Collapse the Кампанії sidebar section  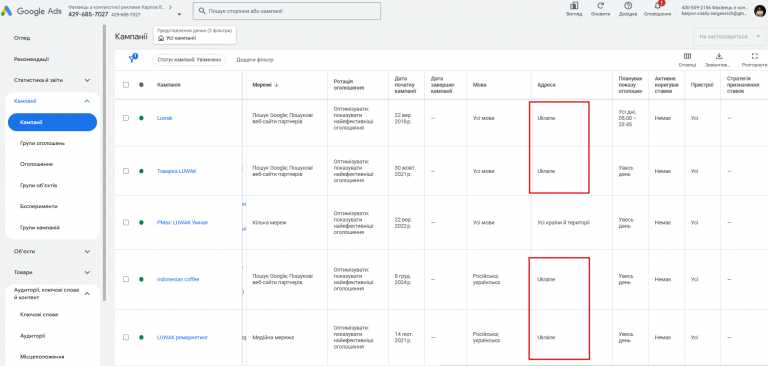click(87, 101)
